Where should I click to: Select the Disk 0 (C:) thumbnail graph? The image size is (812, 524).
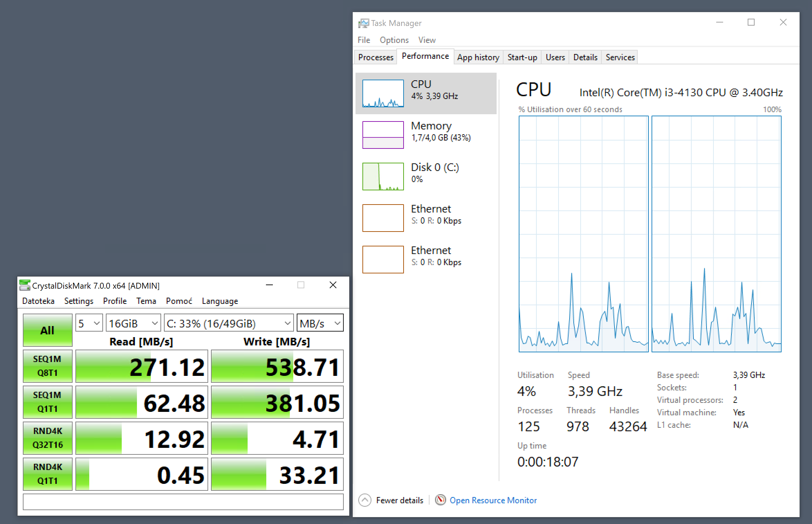[x=383, y=177]
